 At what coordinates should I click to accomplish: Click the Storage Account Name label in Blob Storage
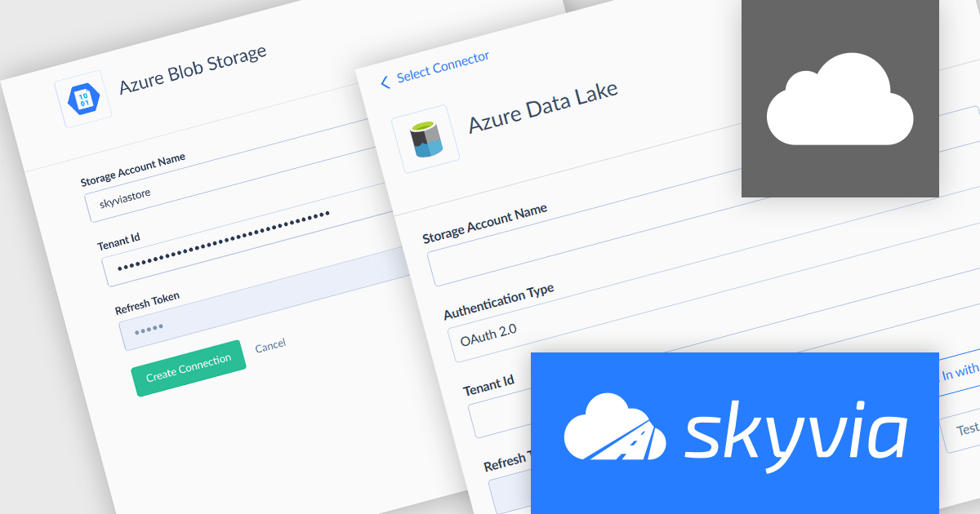pos(133,169)
